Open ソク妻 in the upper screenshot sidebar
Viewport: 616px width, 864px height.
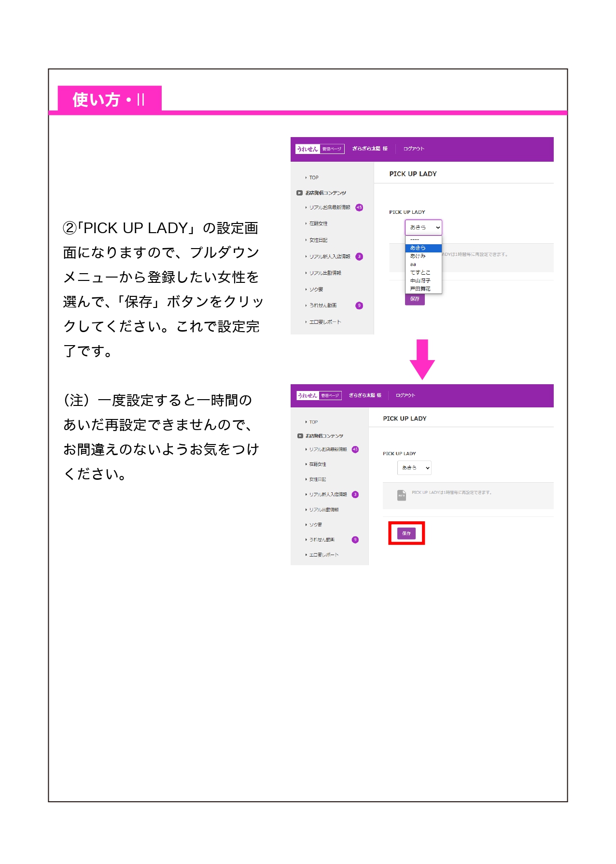(x=316, y=290)
